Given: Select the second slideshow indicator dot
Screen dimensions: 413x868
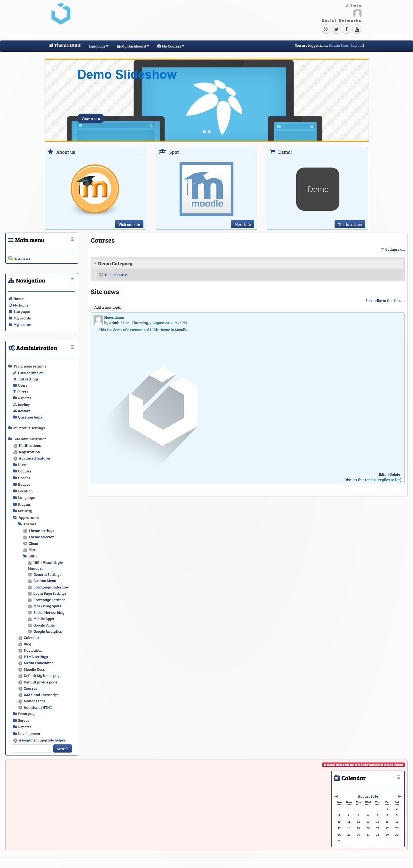Looking at the screenshot, I should click(x=209, y=132).
